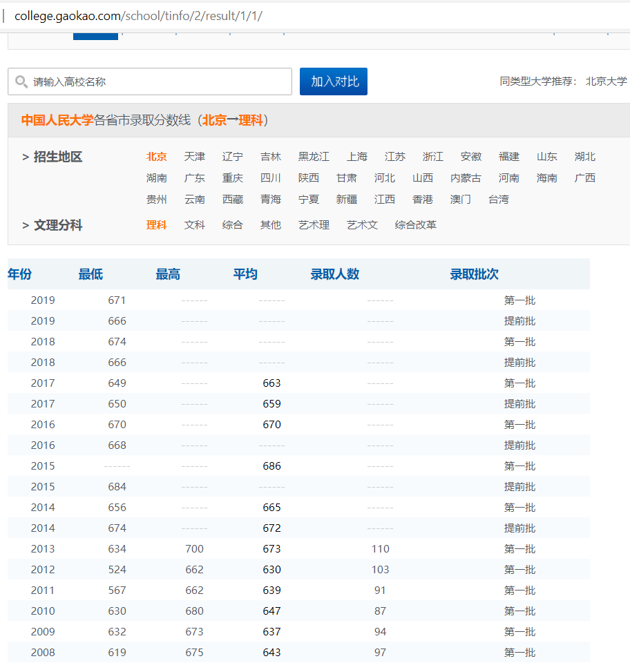This screenshot has height=672, width=630.
Task: Select 山西 region
Action: click(423, 178)
